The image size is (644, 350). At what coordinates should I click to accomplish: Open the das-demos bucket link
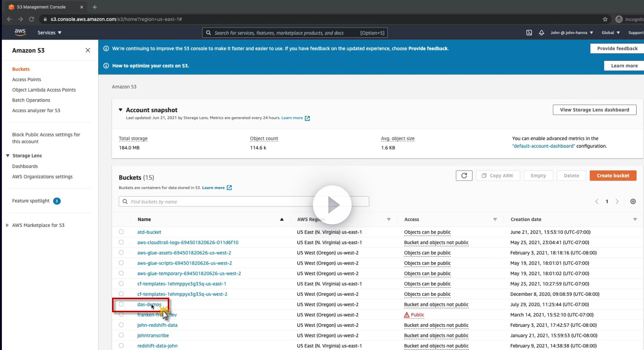149,304
